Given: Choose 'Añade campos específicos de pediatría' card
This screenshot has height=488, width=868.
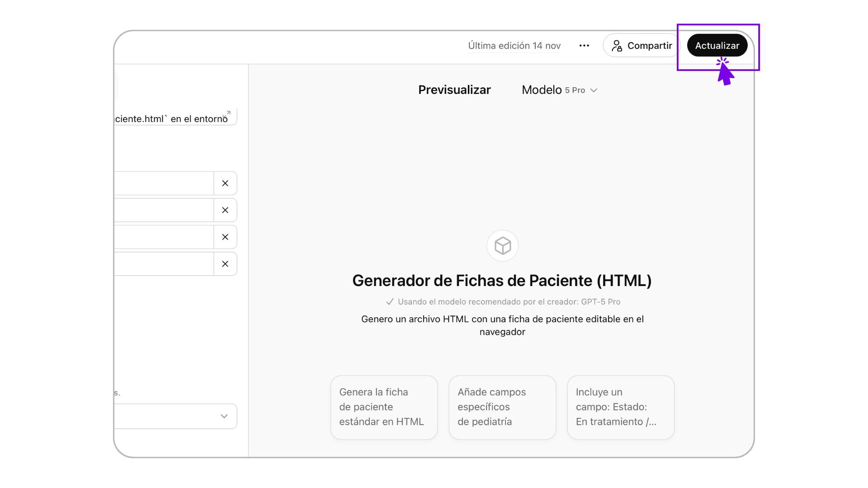Looking at the screenshot, I should 502,407.
